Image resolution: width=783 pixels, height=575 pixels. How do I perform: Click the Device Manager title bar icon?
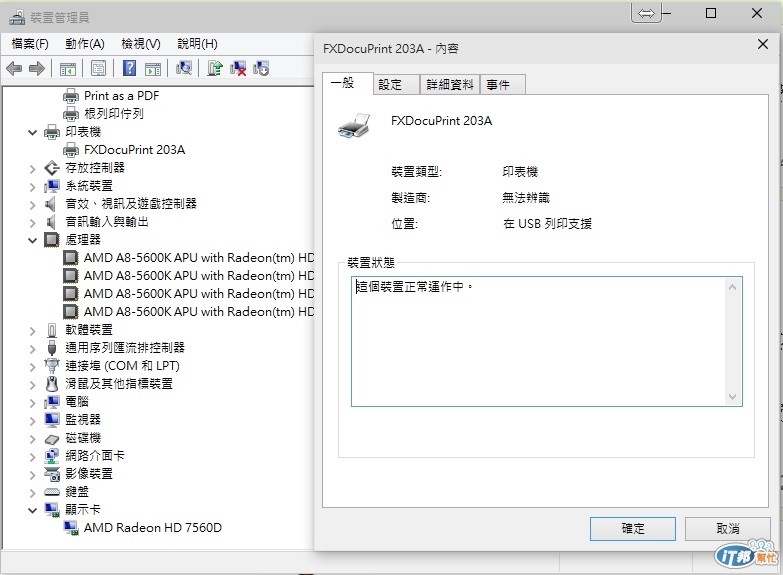click(x=16, y=17)
